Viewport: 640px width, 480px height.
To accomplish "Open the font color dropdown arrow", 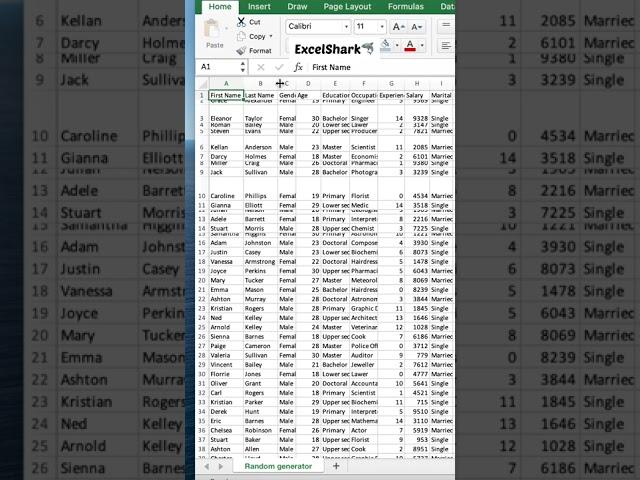I will [x=422, y=45].
